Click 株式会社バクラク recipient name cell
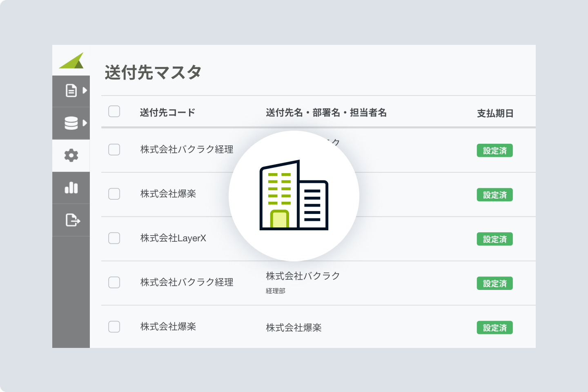The height and width of the screenshot is (392, 588). pos(303,276)
